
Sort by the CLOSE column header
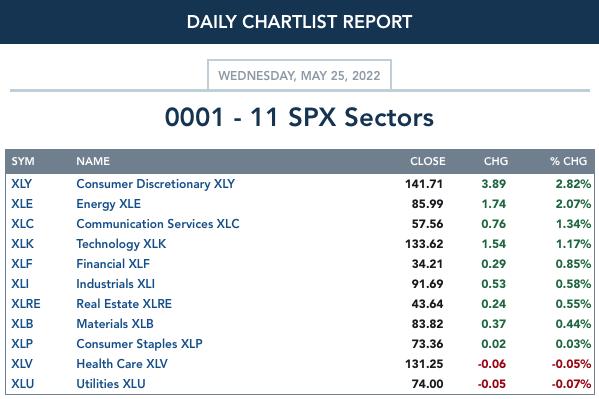(427, 161)
